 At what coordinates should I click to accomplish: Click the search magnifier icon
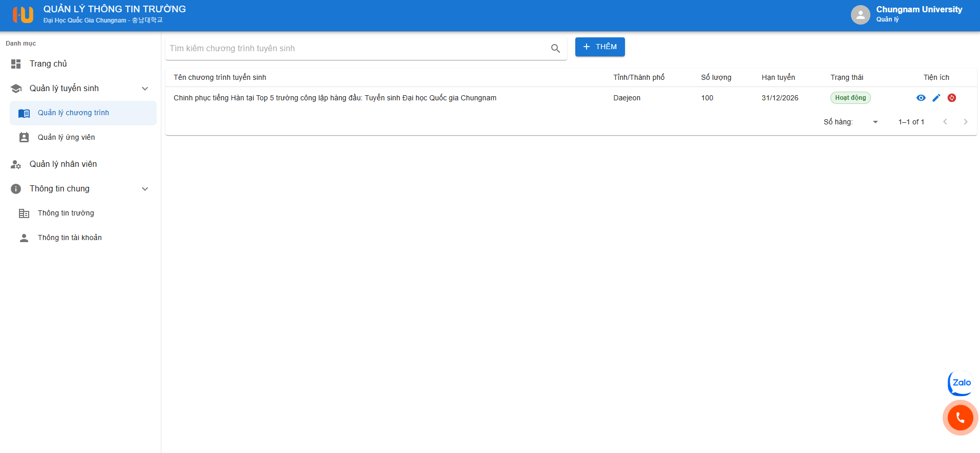(x=555, y=49)
